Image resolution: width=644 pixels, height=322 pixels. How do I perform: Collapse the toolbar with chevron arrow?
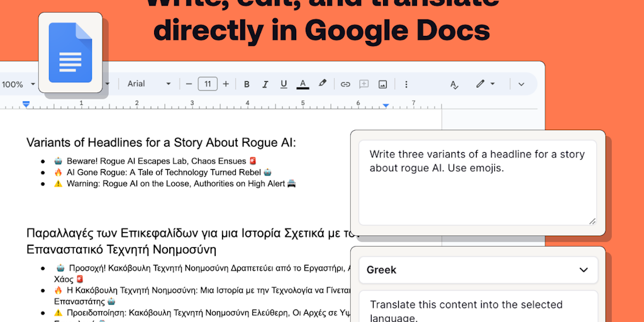(521, 84)
